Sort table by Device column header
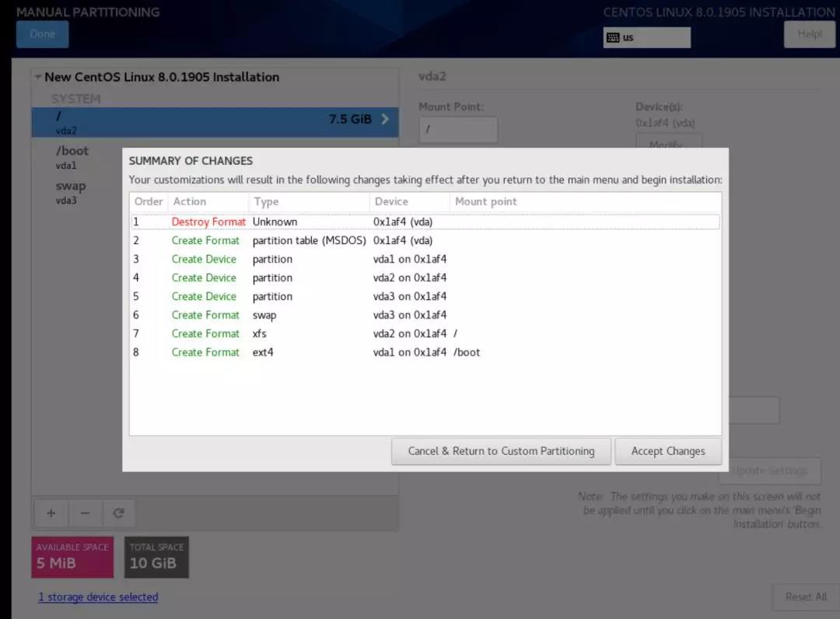Image resolution: width=840 pixels, height=619 pixels. [x=409, y=202]
